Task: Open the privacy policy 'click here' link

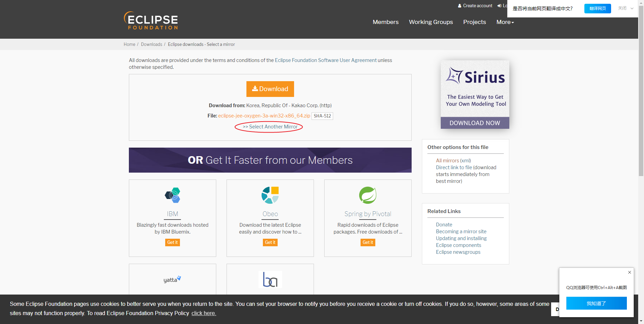Action: coord(204,313)
